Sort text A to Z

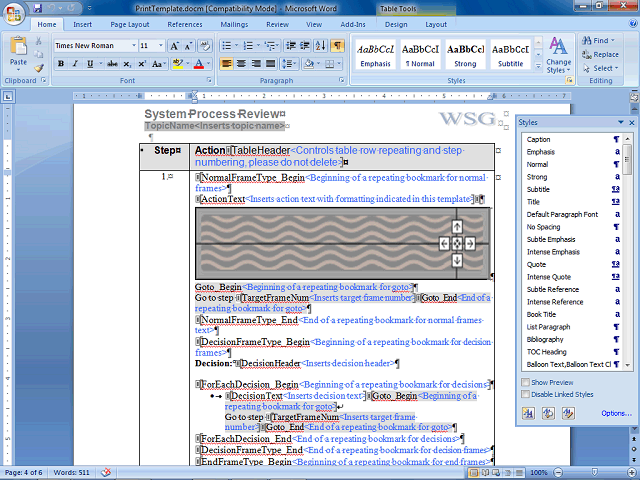[321, 46]
